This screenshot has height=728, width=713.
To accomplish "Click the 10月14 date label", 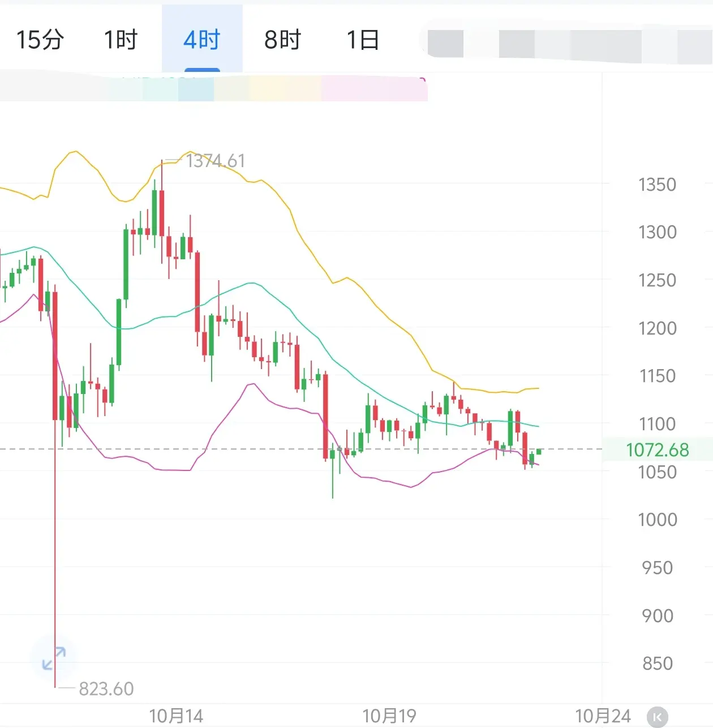I will (176, 716).
